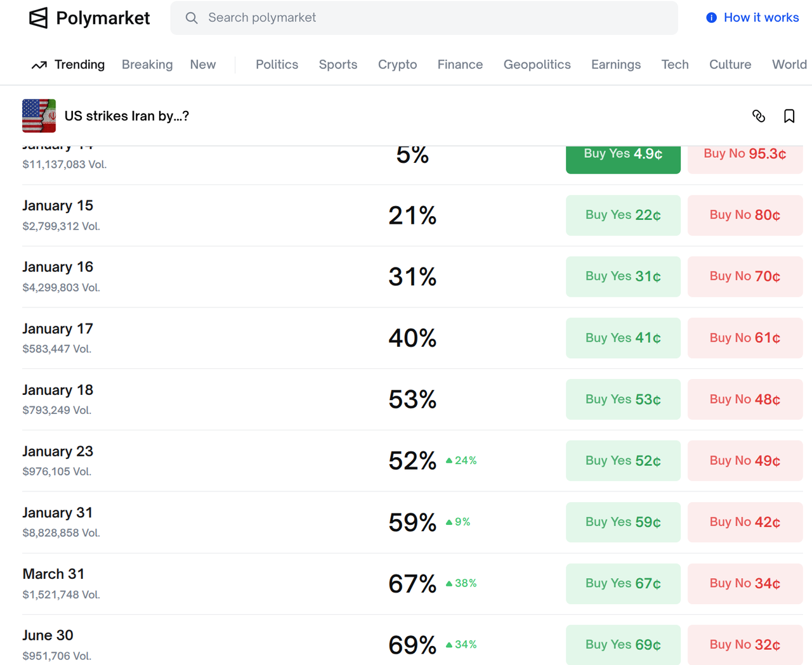Open the Geopolitics category
The image size is (812, 665).
(x=537, y=65)
